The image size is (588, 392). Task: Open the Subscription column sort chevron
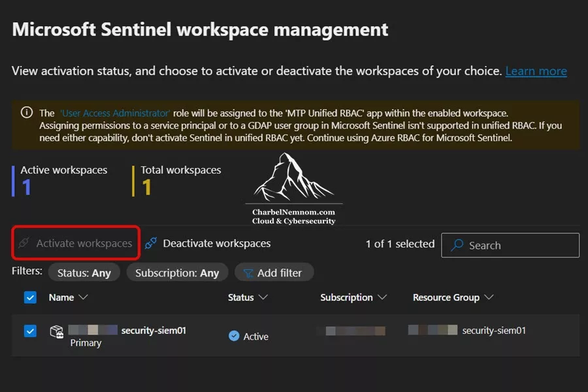tap(382, 297)
